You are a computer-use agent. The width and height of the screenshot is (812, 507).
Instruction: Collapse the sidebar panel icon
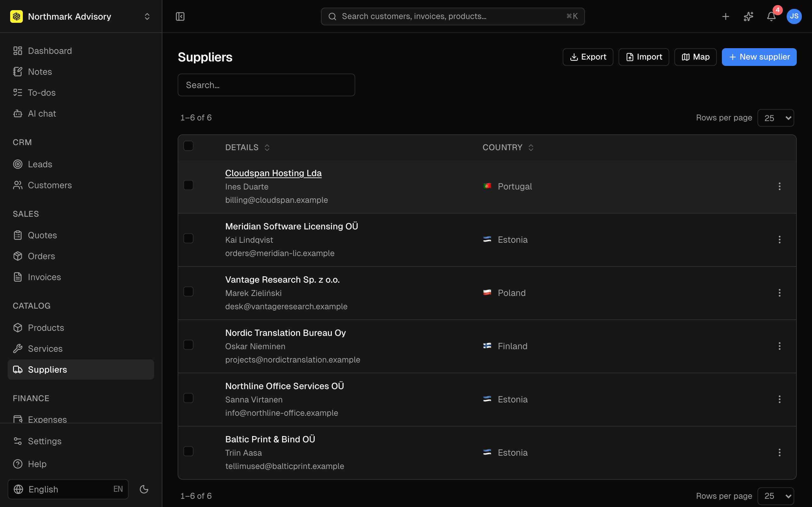click(180, 16)
